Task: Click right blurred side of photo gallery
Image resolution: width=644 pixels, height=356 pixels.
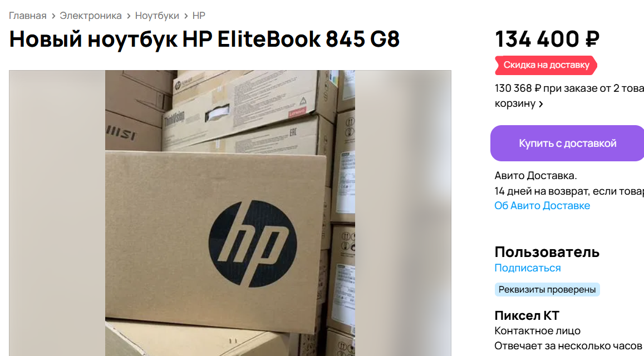Action: coord(403,212)
